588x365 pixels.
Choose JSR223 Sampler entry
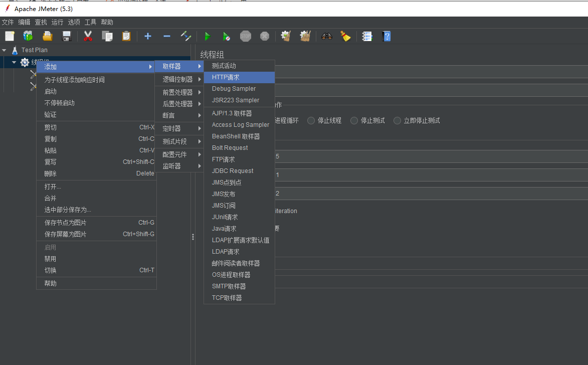[x=239, y=100]
